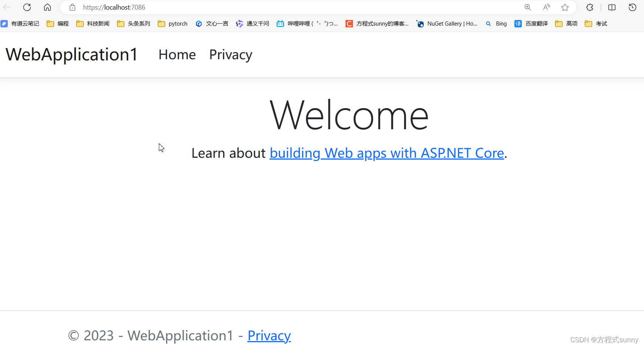Go to browser home page icon

point(47,7)
